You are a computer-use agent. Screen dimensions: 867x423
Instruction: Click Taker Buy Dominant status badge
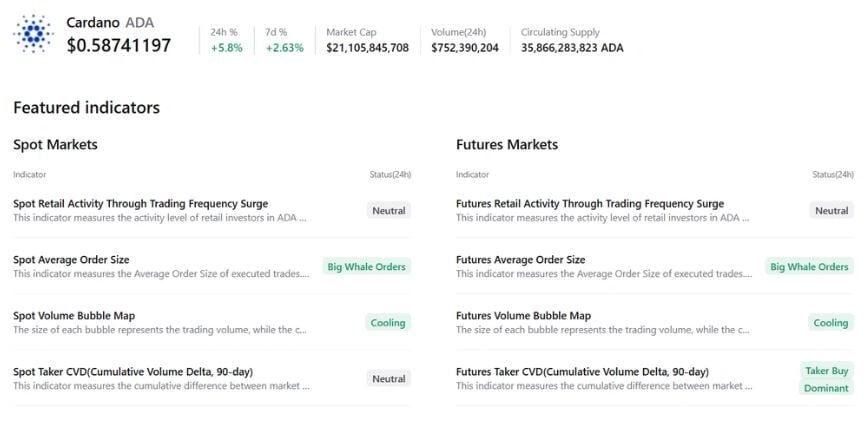coord(826,379)
